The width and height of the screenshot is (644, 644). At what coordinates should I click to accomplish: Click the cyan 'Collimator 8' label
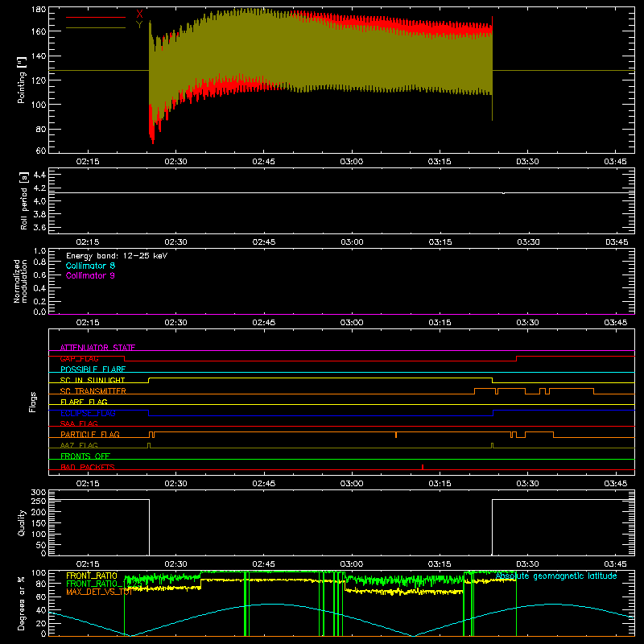pos(90,266)
